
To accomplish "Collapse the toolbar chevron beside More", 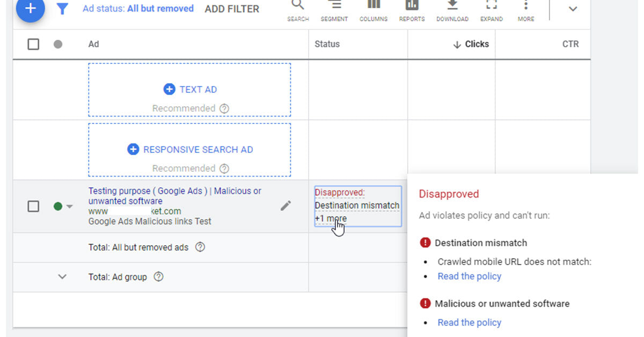I will pos(573,9).
